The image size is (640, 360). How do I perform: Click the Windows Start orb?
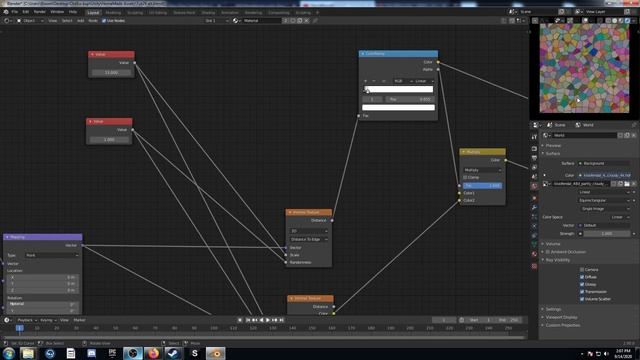(9, 353)
